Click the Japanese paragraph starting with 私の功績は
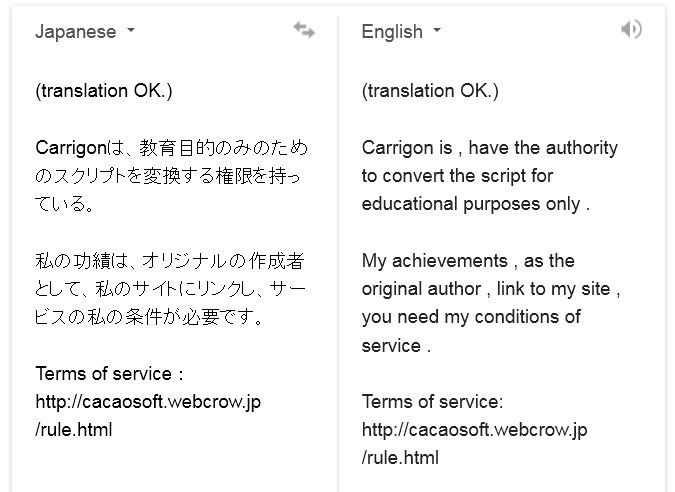675x492 pixels. tap(170, 289)
